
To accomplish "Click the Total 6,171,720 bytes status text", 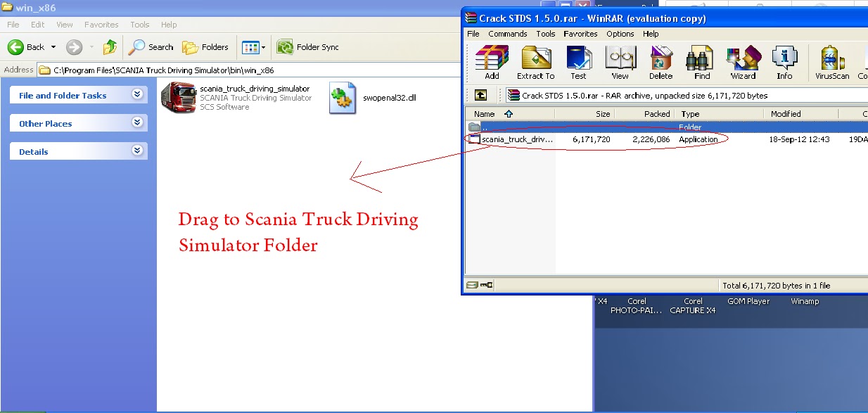I will [x=776, y=286].
